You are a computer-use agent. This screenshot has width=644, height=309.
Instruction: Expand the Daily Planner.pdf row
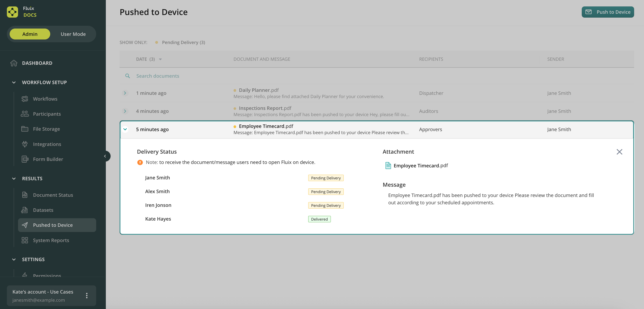tap(125, 93)
